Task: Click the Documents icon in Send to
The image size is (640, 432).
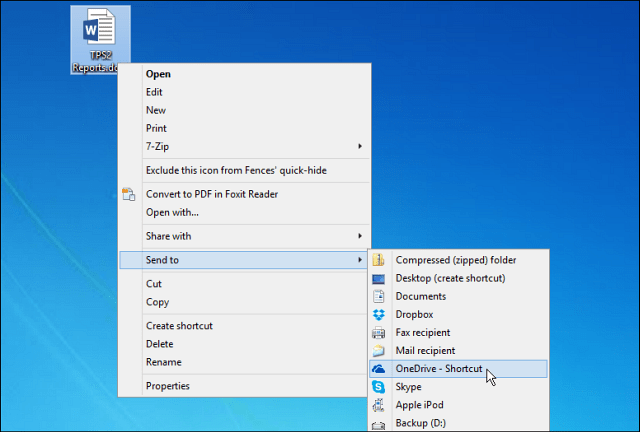Action: tap(378, 296)
